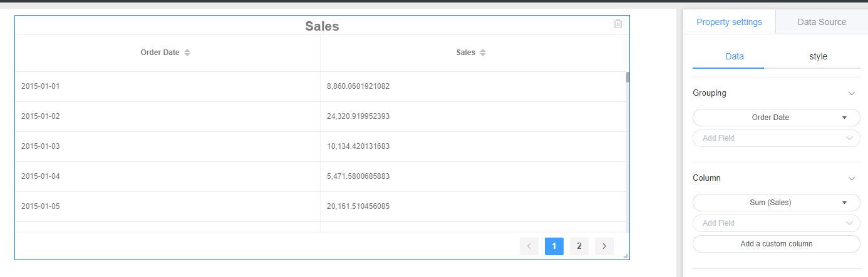
Task: Sort by Order Date column arrows
Action: click(x=187, y=53)
